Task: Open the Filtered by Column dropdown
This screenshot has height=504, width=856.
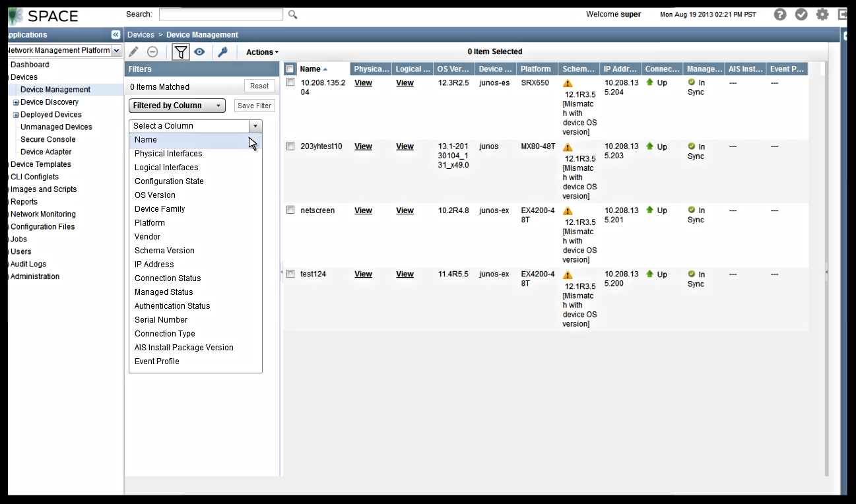Action: (x=177, y=106)
